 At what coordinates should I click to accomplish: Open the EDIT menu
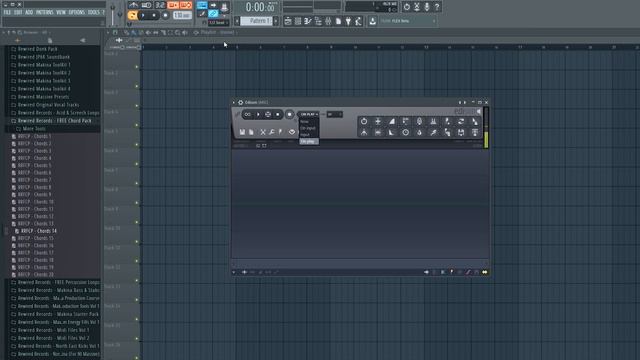[x=18, y=12]
